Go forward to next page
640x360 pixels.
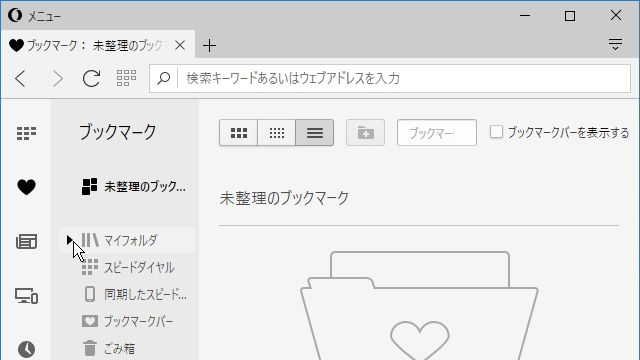(x=58, y=78)
